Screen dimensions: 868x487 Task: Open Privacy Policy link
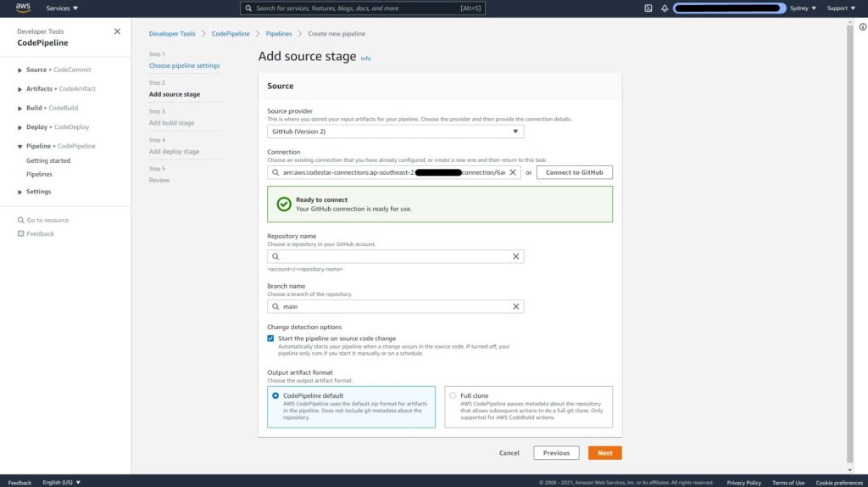point(743,483)
